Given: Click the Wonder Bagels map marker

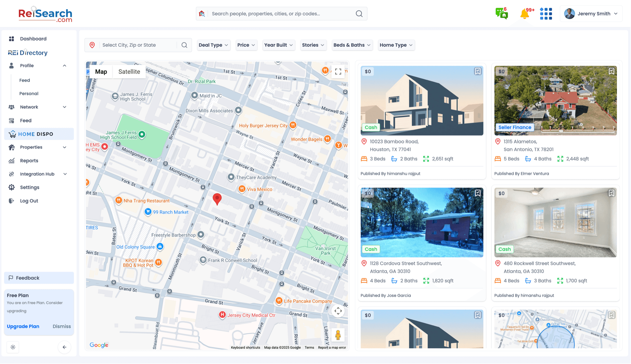Looking at the screenshot, I should (x=327, y=139).
